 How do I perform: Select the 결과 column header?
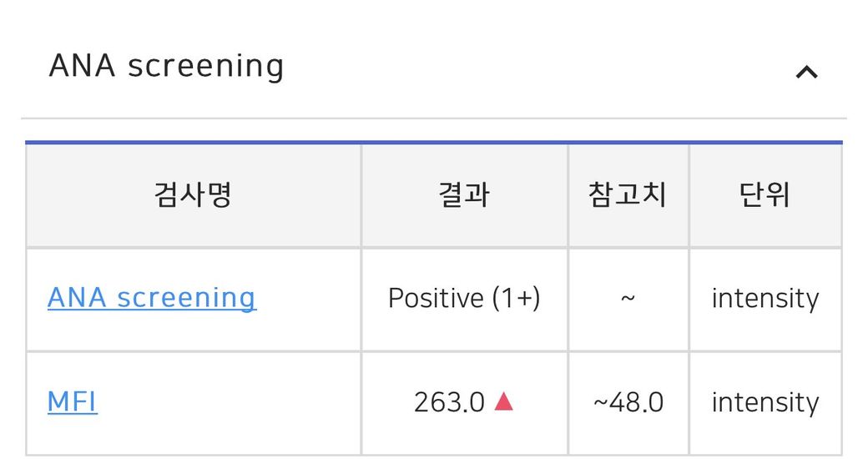pos(464,195)
